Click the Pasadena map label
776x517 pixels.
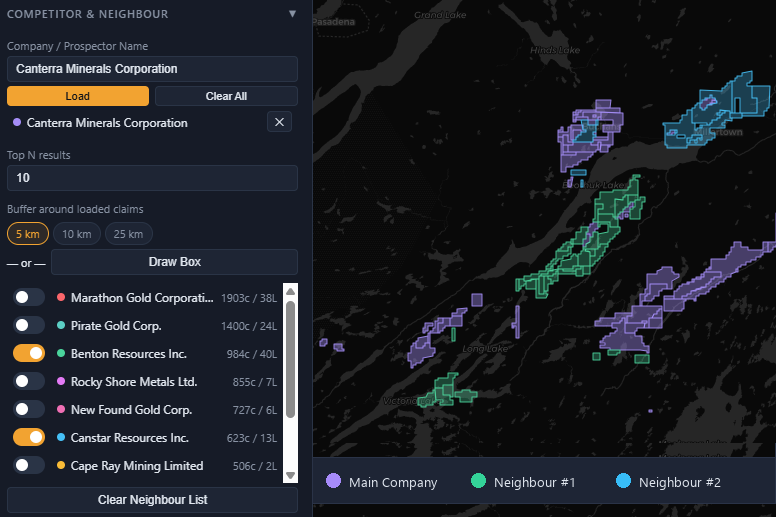(334, 22)
